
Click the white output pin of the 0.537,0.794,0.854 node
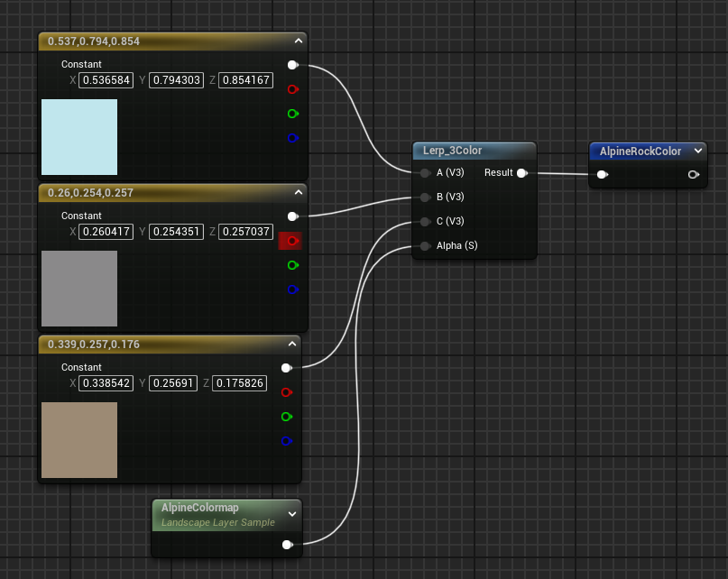pos(291,65)
